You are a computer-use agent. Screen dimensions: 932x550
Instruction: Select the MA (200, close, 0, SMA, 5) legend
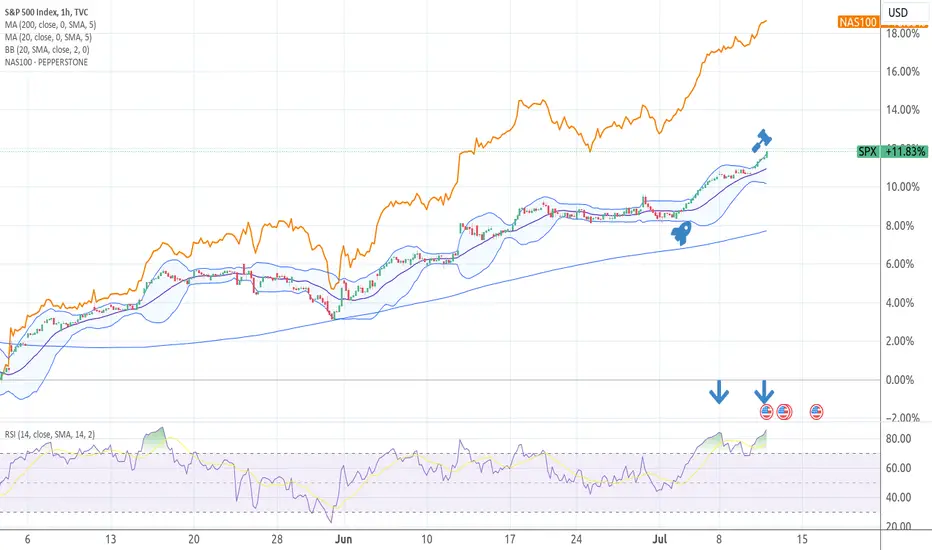click(x=51, y=24)
